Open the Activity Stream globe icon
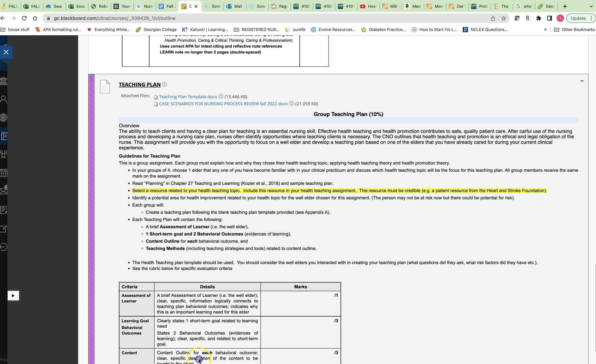The width and height of the screenshot is (596, 364). pyautogui.click(x=4, y=117)
